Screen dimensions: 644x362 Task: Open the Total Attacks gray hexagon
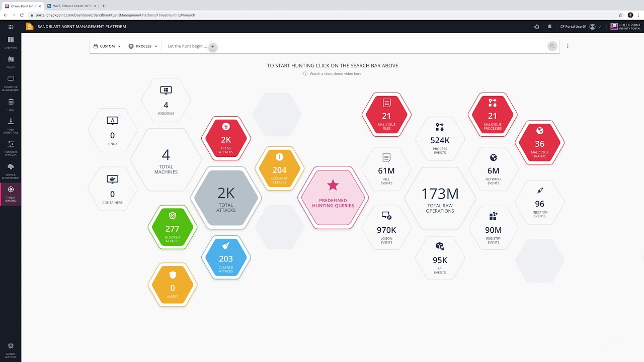[x=226, y=198]
